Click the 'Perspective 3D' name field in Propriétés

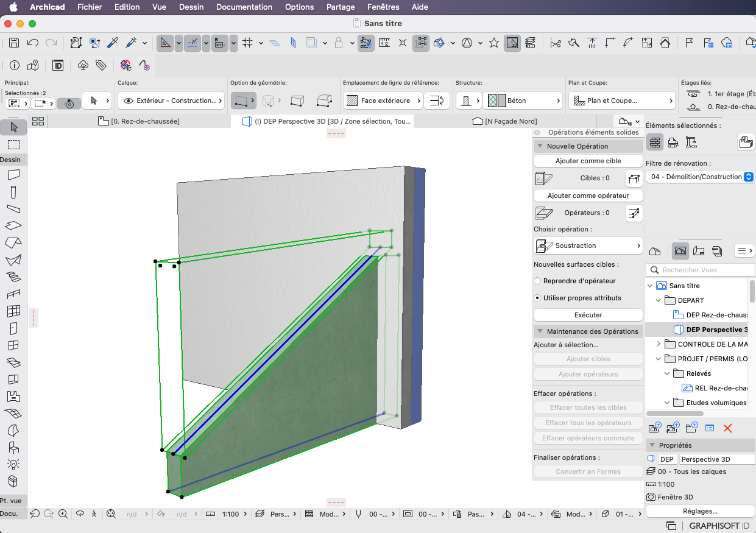717,459
